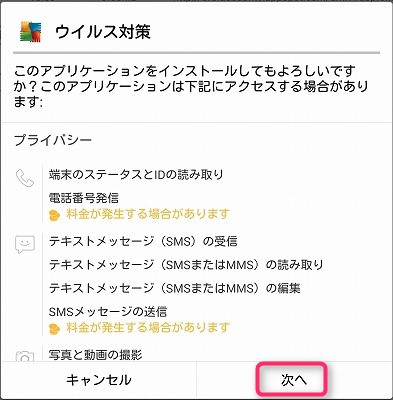Click coin icon under SMSメッセージの送信

click(54, 329)
